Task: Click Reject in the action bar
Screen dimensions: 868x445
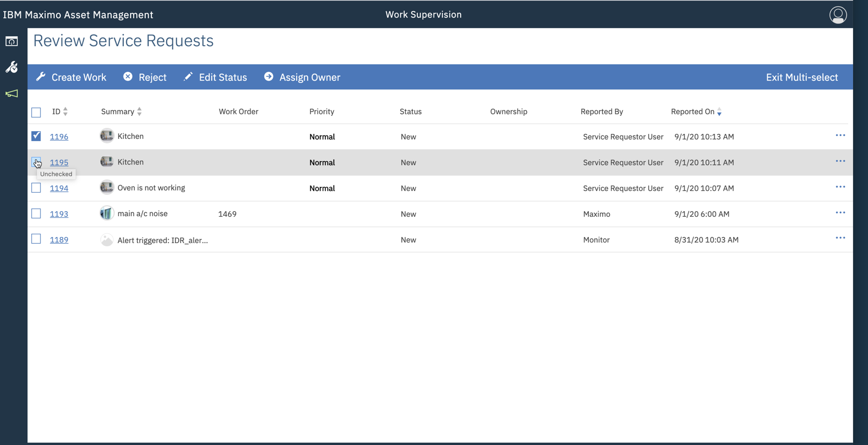Action: (x=145, y=77)
